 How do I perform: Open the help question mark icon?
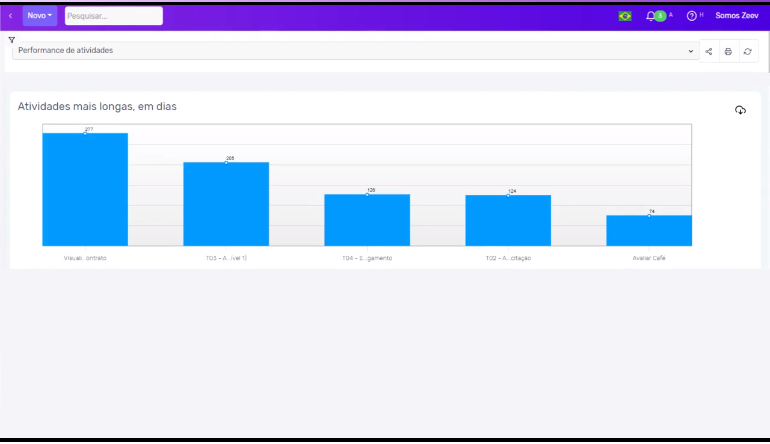point(691,16)
